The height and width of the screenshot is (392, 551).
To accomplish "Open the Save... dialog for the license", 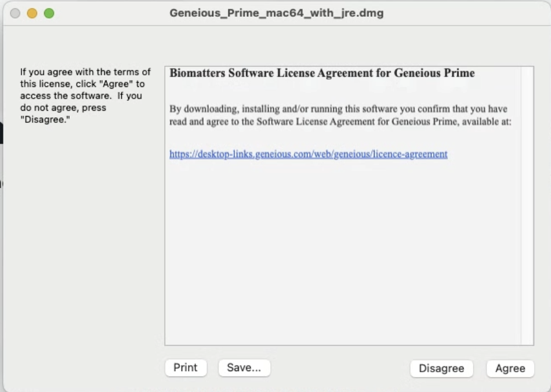I will point(244,368).
